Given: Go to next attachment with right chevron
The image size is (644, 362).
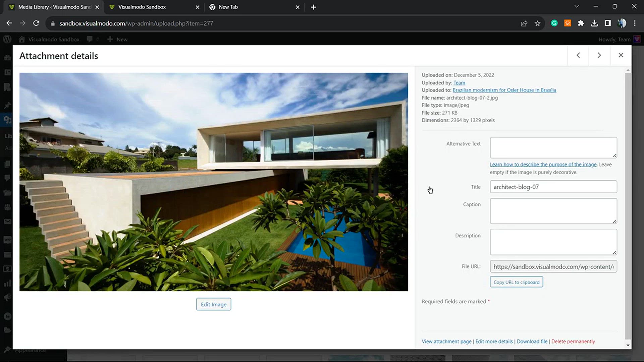Looking at the screenshot, I should pyautogui.click(x=599, y=55).
